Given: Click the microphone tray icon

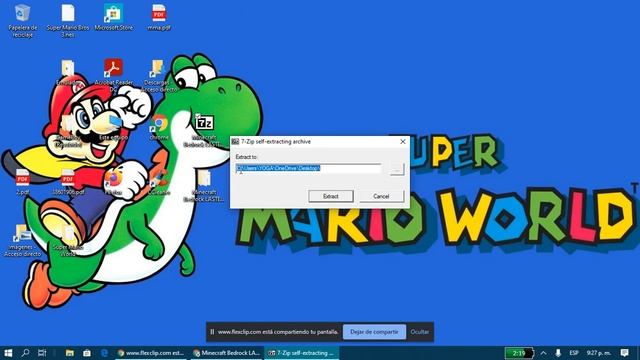Looking at the screenshot, I should click(558, 353).
